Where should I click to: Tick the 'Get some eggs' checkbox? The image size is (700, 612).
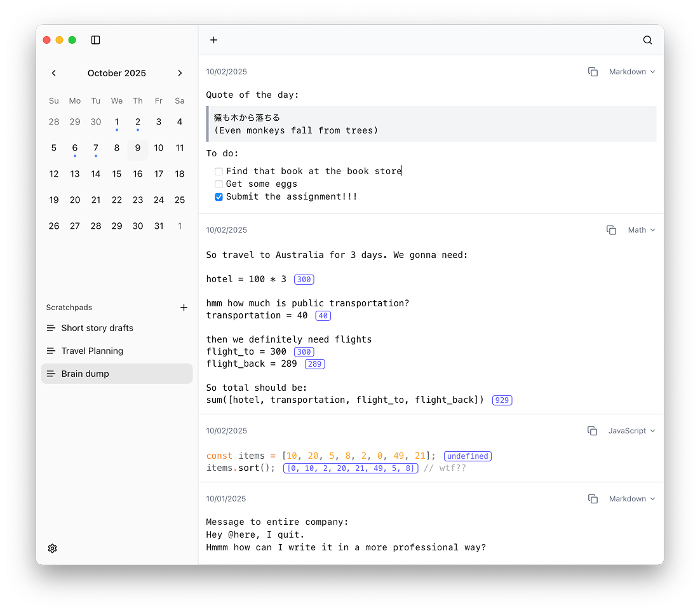pos(219,184)
